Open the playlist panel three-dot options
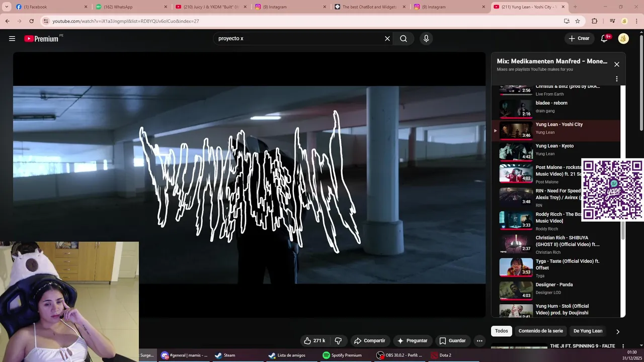644x362 pixels. pos(617,79)
